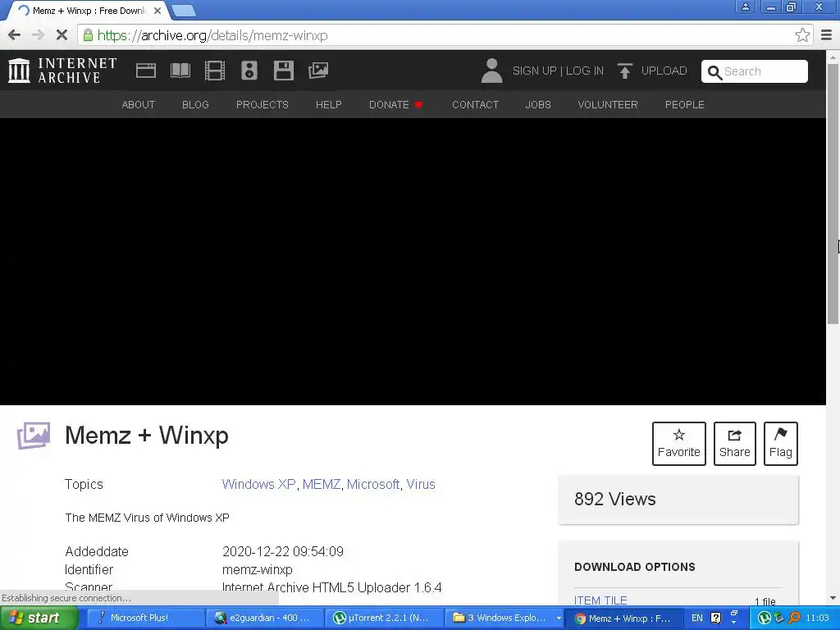The height and width of the screenshot is (630, 840).
Task: Open the BLOG menu link
Action: pos(195,104)
